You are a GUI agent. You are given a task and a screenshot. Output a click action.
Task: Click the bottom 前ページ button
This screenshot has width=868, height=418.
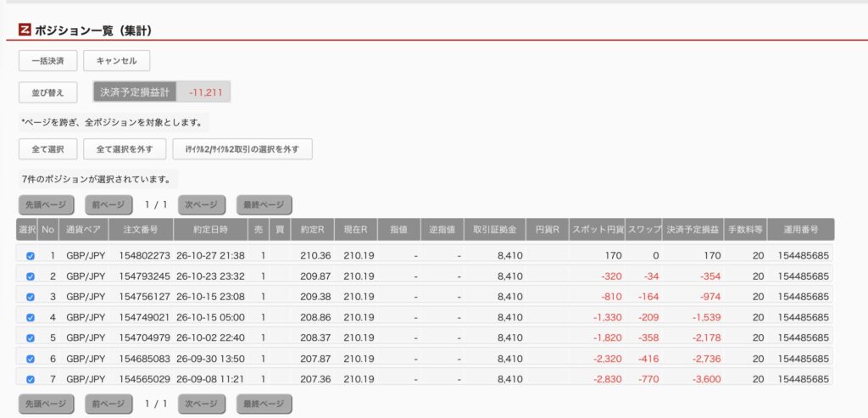click(x=108, y=404)
